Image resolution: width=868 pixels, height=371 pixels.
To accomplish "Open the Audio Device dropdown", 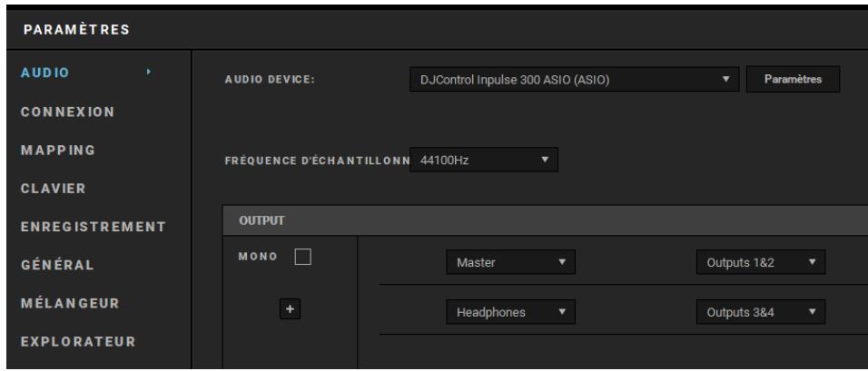I will coord(574,80).
